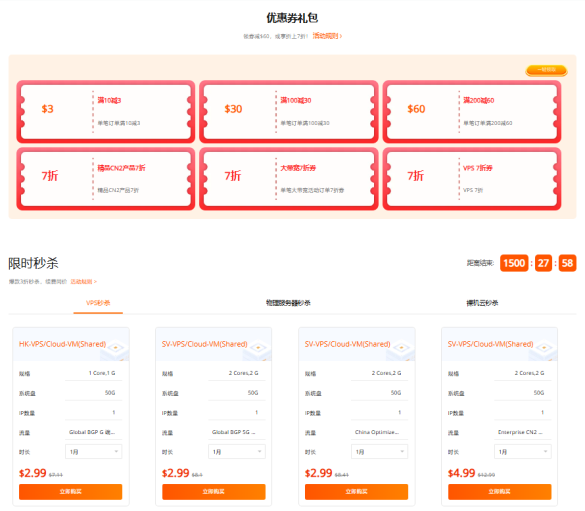
Task: Click the 限时秒杀 heading
Action: 33,263
